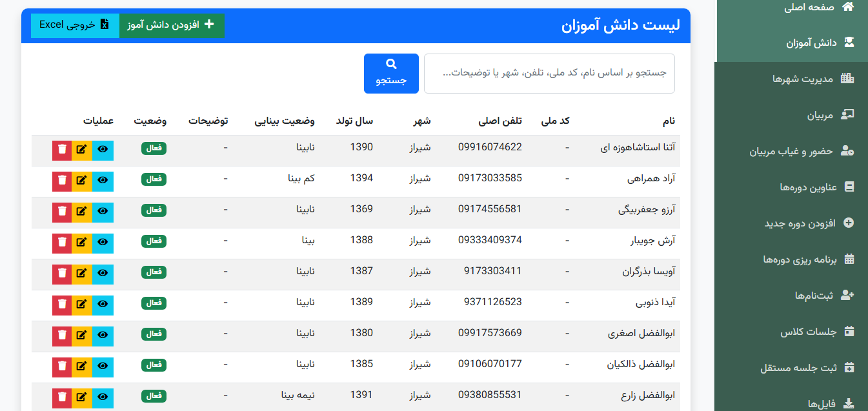
Task: Edit student آویسا بذرگران
Action: tap(82, 274)
